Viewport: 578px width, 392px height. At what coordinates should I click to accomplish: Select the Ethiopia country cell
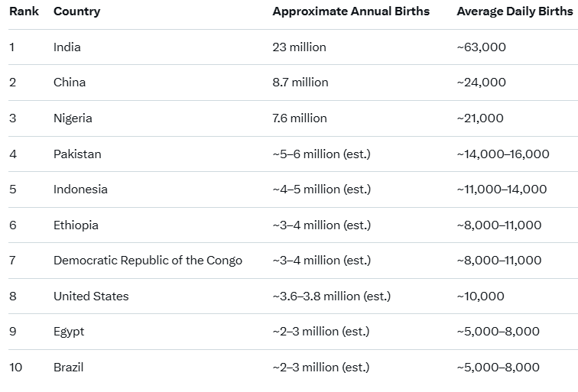(76, 225)
